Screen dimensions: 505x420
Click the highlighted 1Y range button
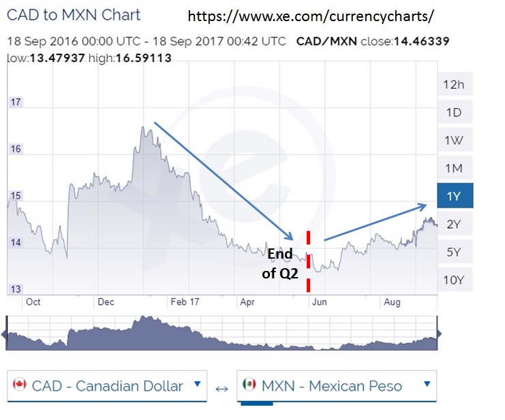(x=454, y=196)
